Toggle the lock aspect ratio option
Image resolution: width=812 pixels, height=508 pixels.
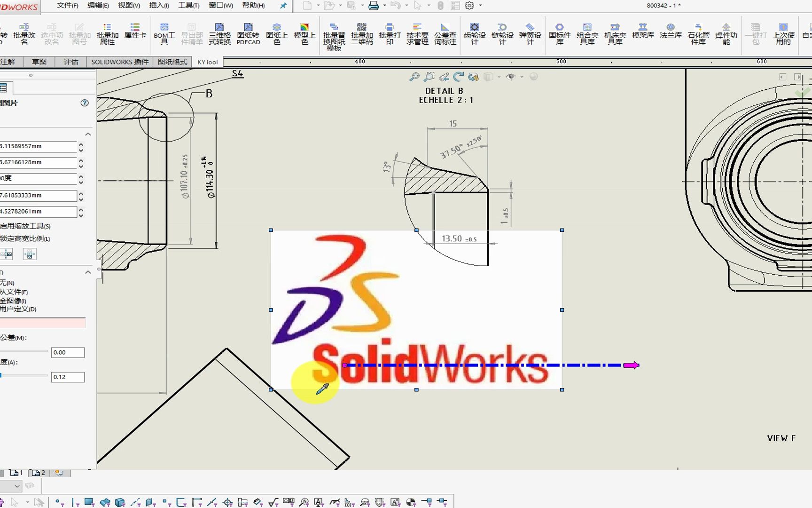[25, 238]
